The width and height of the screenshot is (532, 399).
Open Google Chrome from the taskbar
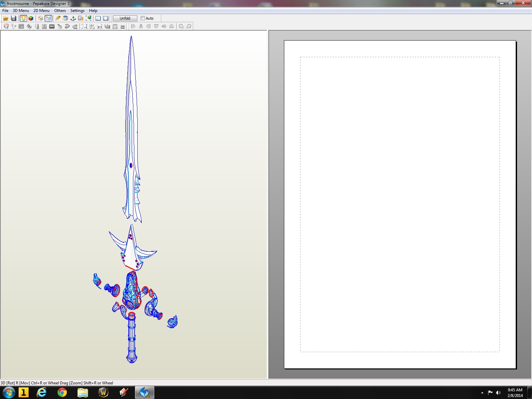pos(62,393)
